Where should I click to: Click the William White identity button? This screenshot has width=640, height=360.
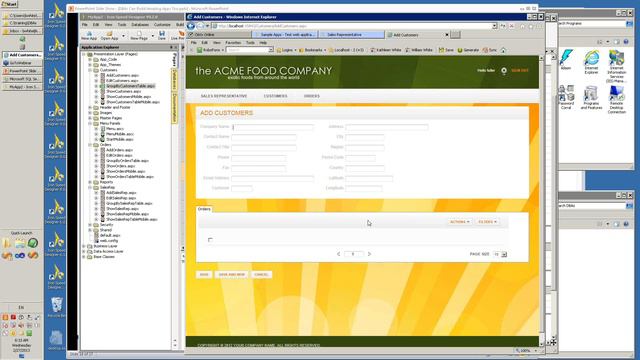(419, 50)
